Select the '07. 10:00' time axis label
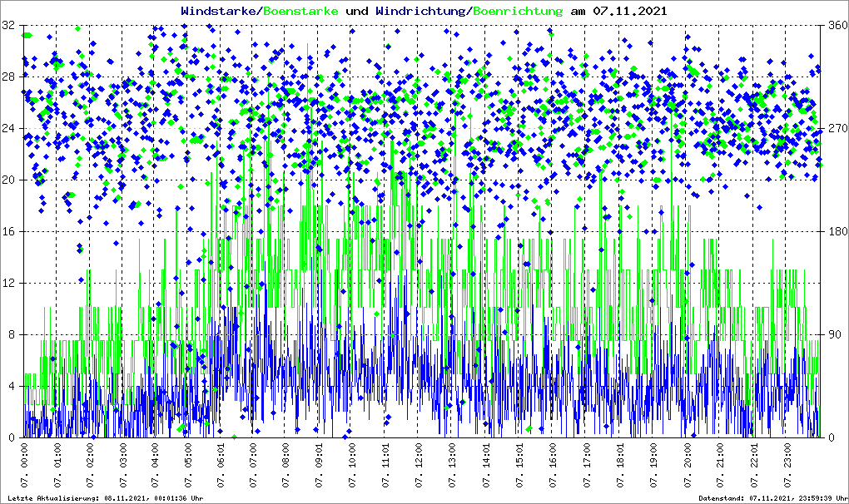Screen dimensions: 849x504 click(352, 465)
